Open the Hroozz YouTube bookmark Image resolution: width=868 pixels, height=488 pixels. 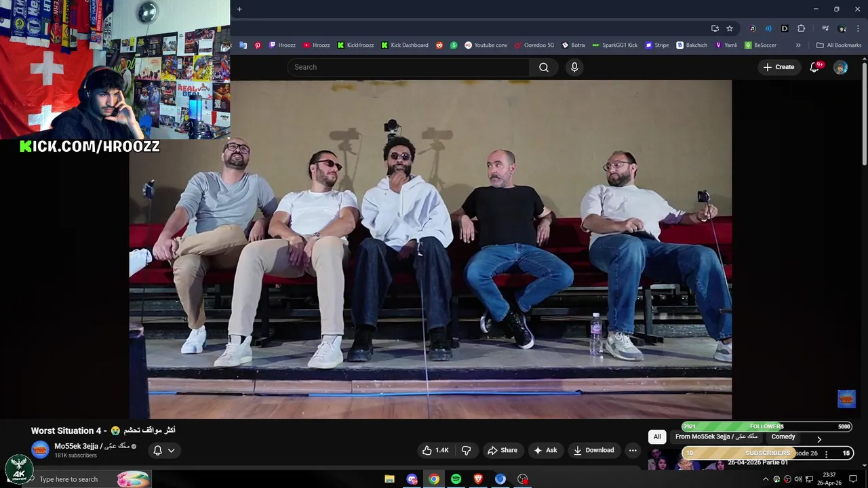(x=317, y=45)
